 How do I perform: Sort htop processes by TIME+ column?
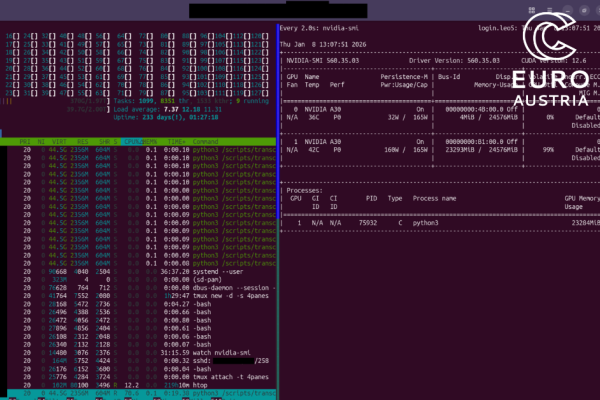pyautogui.click(x=176, y=142)
